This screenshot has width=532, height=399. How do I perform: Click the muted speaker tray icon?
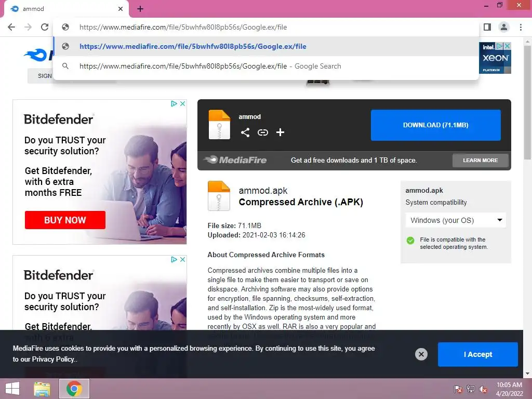pyautogui.click(x=483, y=389)
